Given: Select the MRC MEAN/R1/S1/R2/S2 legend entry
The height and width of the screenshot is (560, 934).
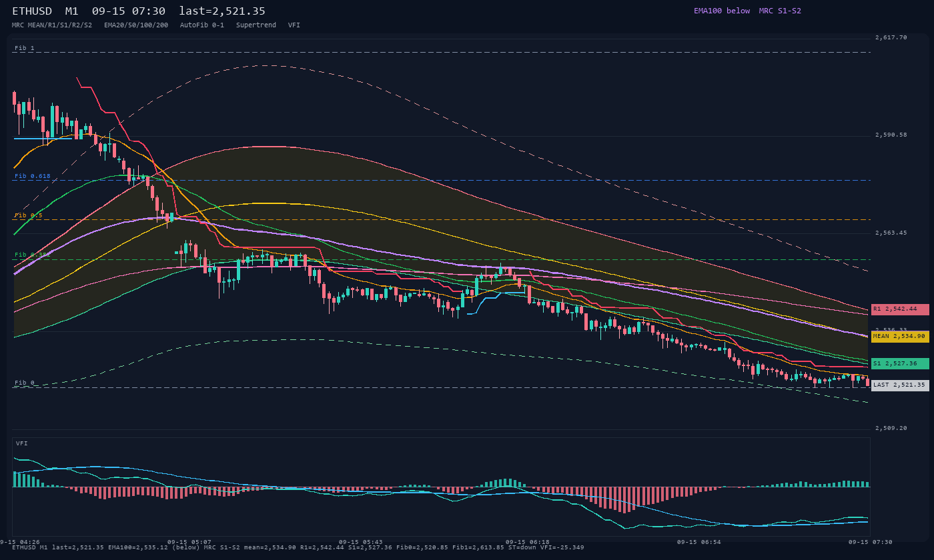Looking at the screenshot, I should [x=52, y=25].
